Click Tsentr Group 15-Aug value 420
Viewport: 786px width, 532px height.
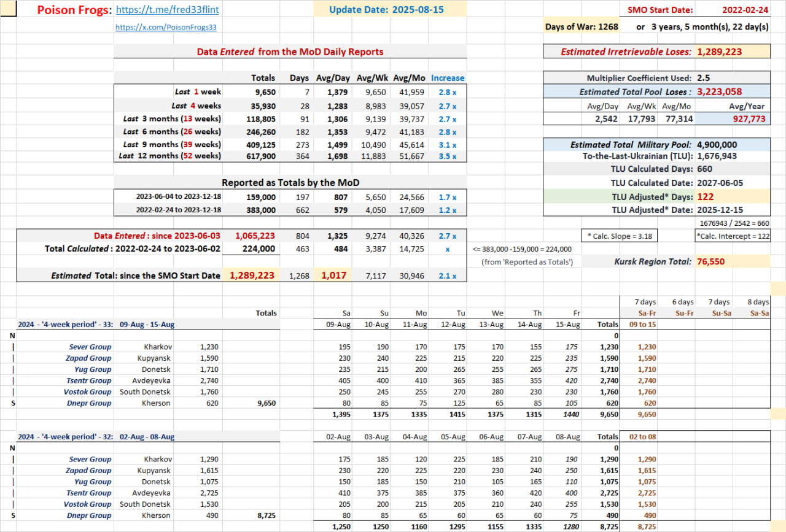tap(571, 380)
